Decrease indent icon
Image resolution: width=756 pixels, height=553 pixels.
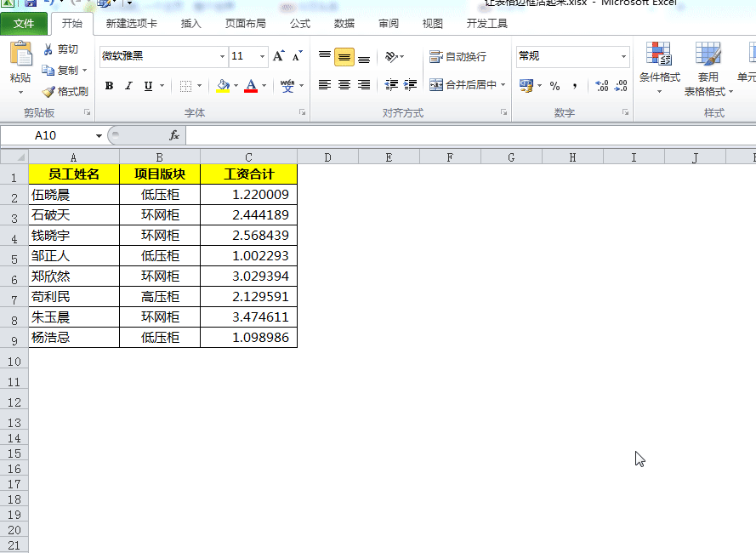pyautogui.click(x=391, y=85)
